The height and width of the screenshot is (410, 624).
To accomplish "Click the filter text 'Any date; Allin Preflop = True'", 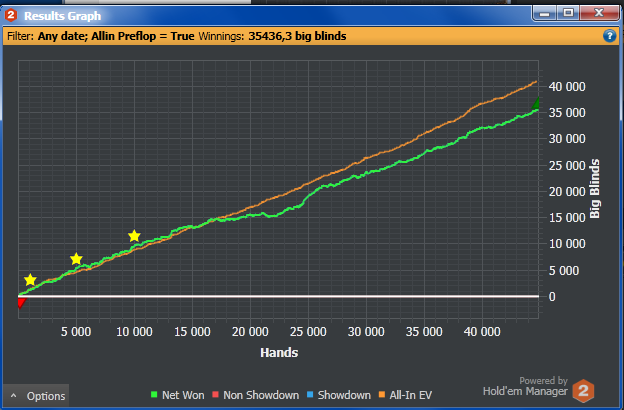I will (x=116, y=36).
